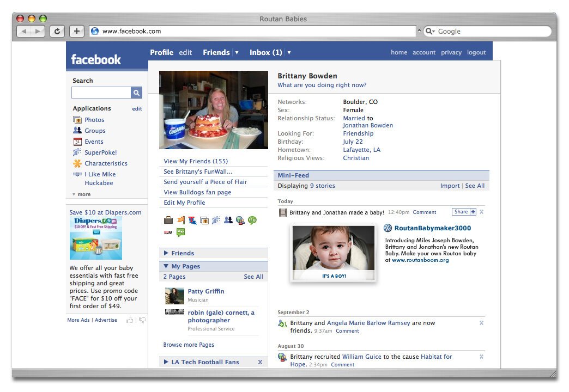Open the Events calendar icon
The image size is (569, 392).
[77, 142]
